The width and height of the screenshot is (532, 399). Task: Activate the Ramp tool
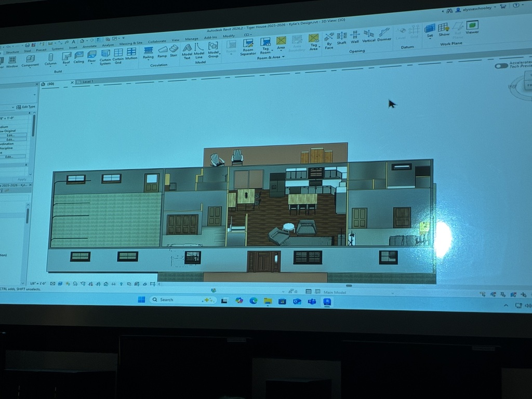(162, 51)
